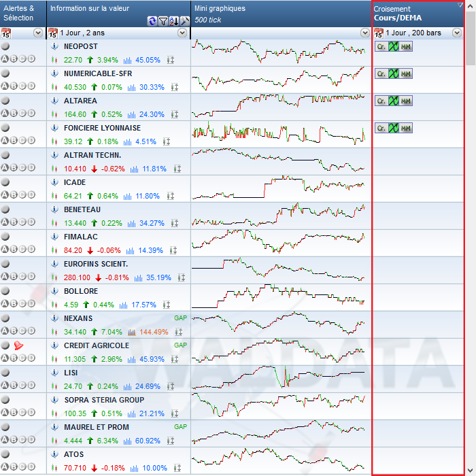Viewport: 476px width, 476px height.
Task: Open Mini graphiques column dropdown
Action: pos(365,33)
